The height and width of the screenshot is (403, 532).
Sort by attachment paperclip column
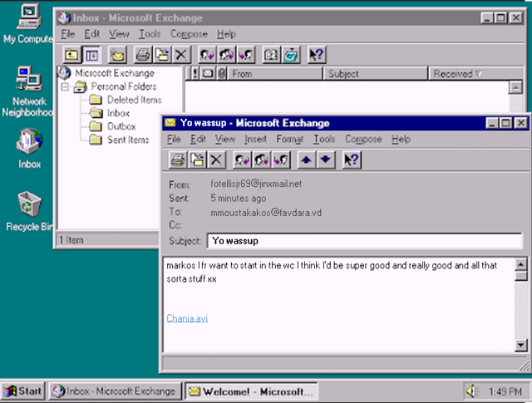pyautogui.click(x=222, y=74)
